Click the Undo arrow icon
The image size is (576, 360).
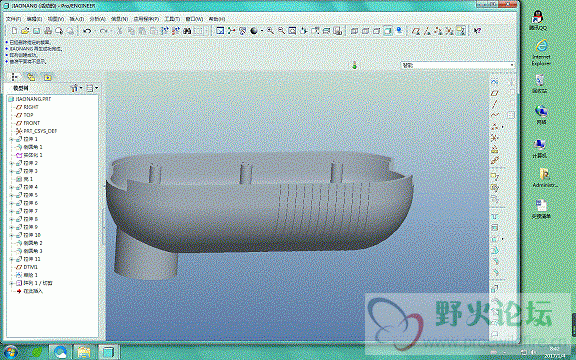click(87, 31)
